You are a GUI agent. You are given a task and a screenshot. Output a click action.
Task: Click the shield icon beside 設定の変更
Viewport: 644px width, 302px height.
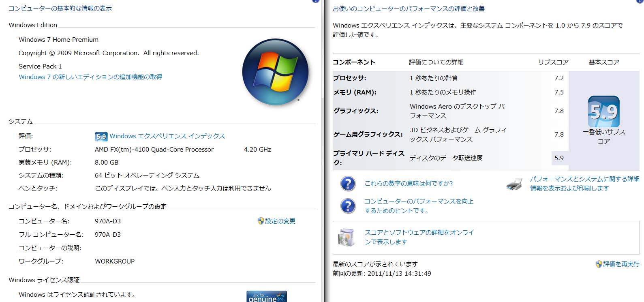(x=261, y=221)
